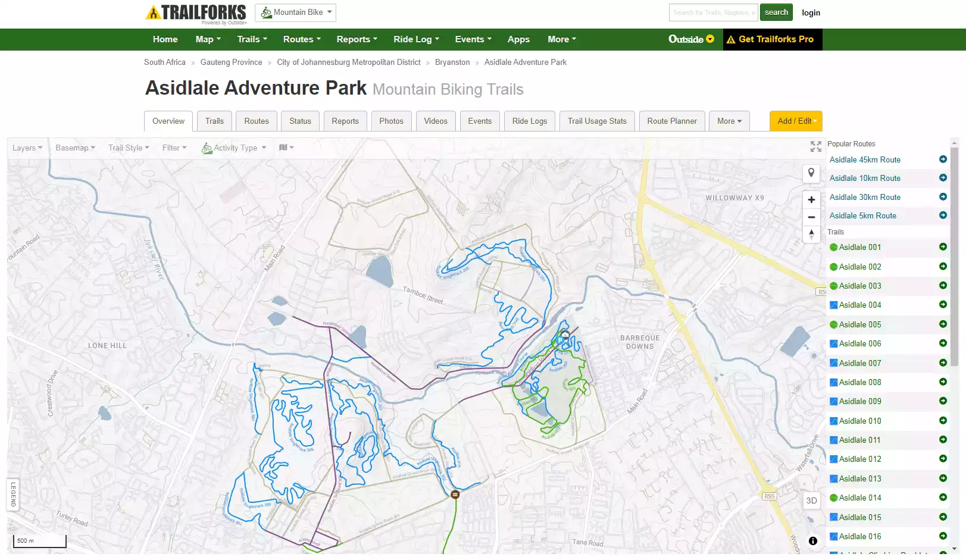Expand the Layers dropdown

[27, 148]
